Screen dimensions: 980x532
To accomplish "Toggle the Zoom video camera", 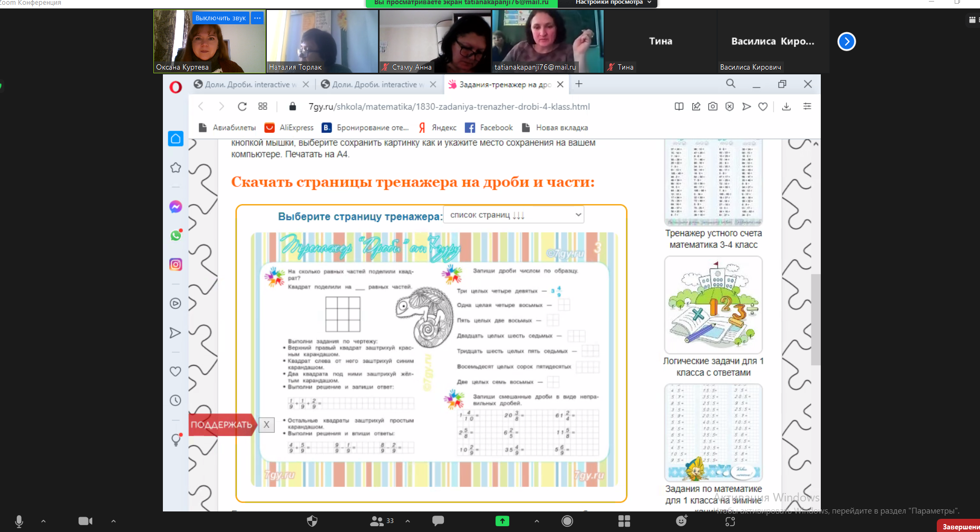I will (x=85, y=521).
